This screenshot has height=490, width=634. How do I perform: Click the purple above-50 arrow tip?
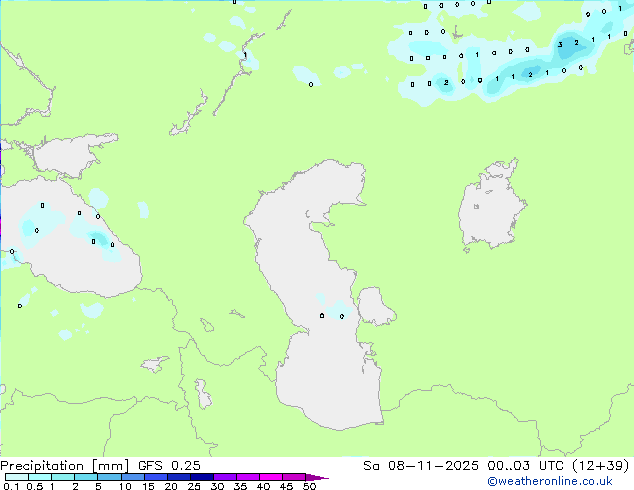point(317,477)
